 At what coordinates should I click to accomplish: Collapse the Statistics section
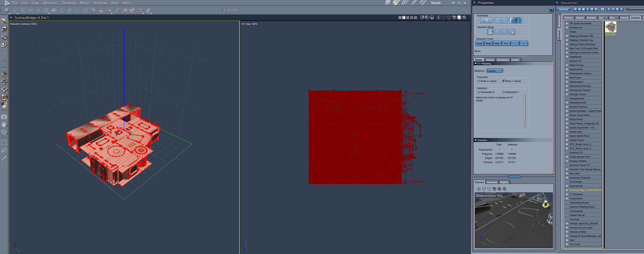pyautogui.click(x=476, y=140)
